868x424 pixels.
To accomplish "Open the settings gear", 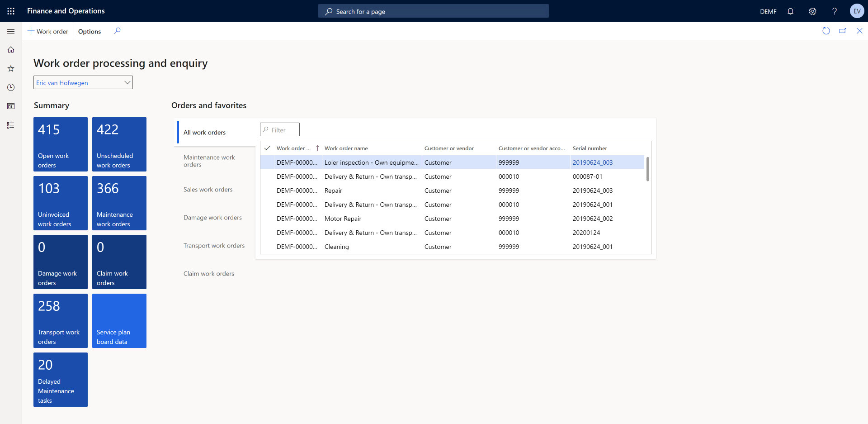I will 812,11.
